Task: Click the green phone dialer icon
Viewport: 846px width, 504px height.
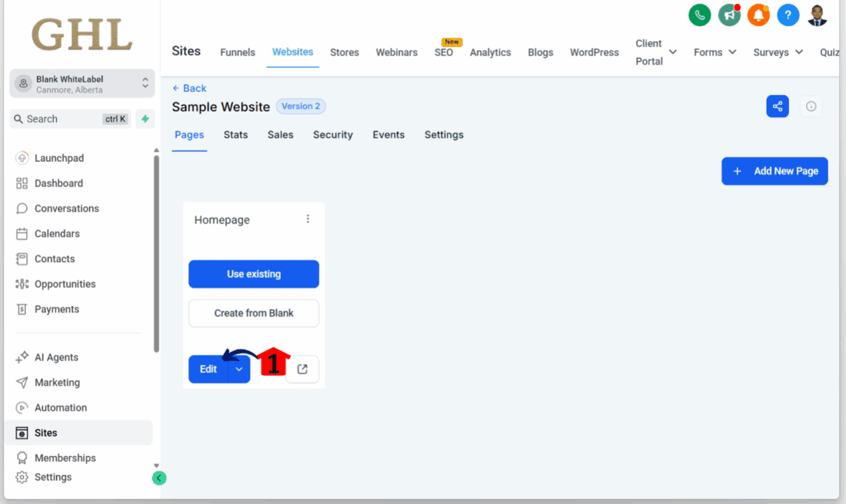Action: 699,15
